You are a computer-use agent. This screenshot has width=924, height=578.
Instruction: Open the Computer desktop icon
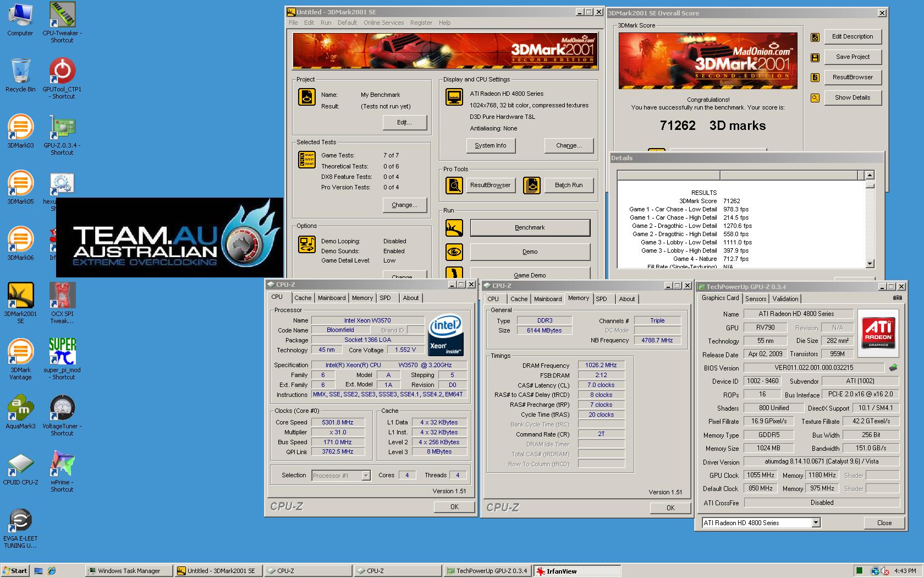tap(20, 20)
